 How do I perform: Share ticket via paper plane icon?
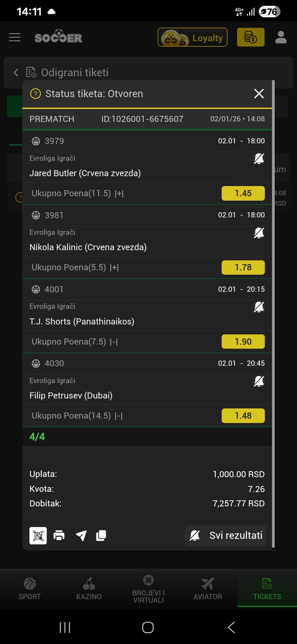tap(81, 535)
